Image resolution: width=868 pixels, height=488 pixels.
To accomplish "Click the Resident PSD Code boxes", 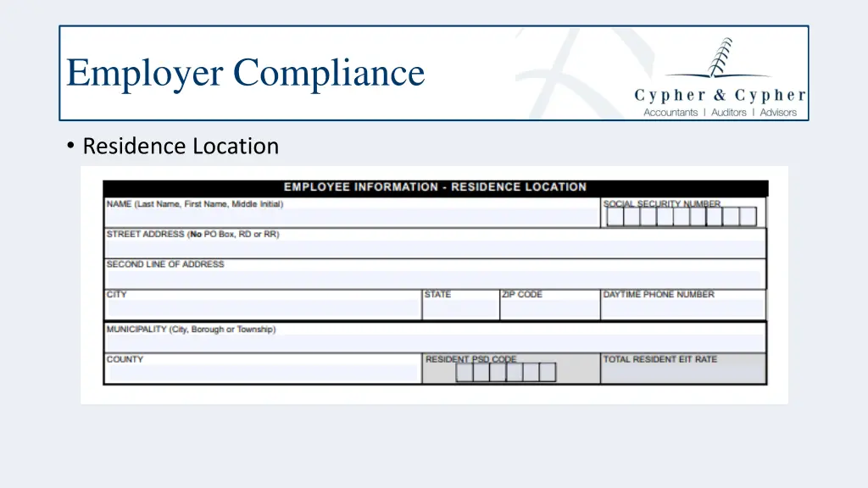I will (x=505, y=373).
